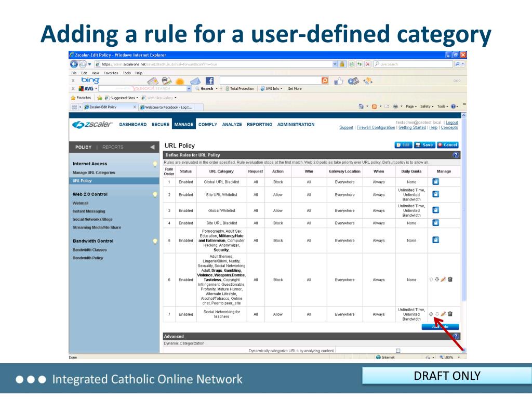Open the REPORTING navigation tab

click(260, 125)
